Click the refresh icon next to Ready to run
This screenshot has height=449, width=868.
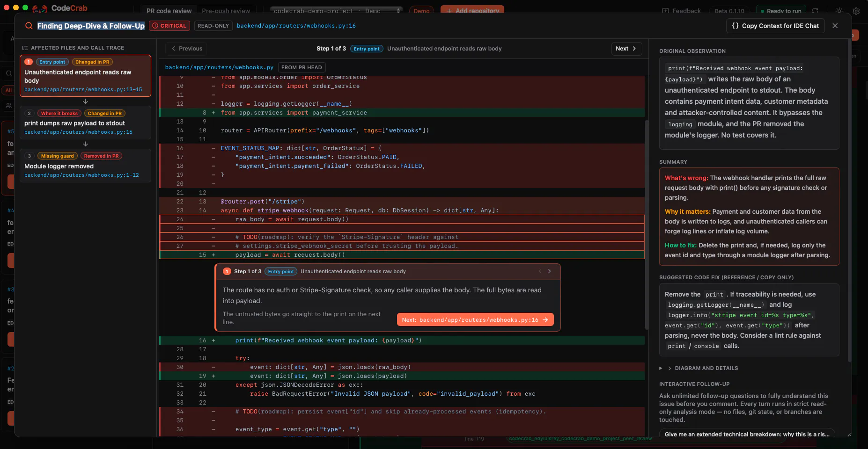(815, 11)
